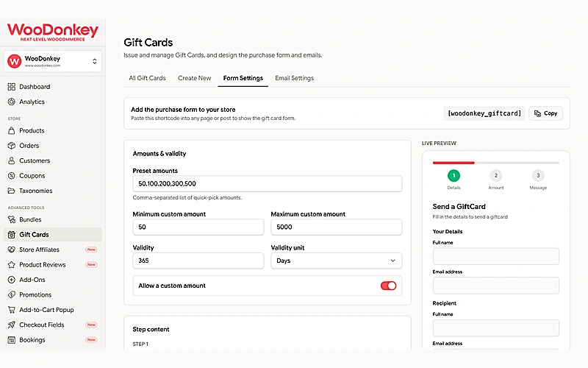This screenshot has height=368, width=588.
Task: Open Taxonomies in the sidebar
Action: pyautogui.click(x=52, y=191)
